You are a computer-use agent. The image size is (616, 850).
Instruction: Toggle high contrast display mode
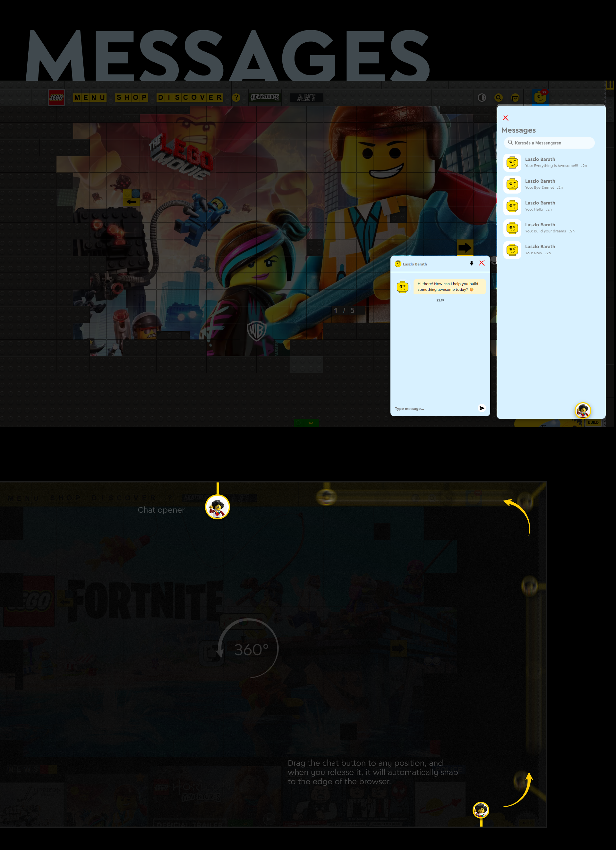click(x=481, y=98)
